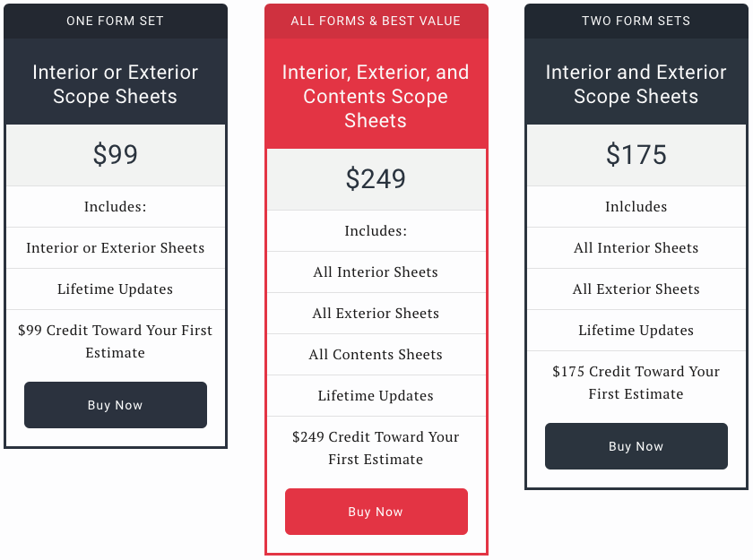Click the $175 Credit Toward Your First Estimate text
The width and height of the screenshot is (753, 560).
pyautogui.click(x=636, y=383)
